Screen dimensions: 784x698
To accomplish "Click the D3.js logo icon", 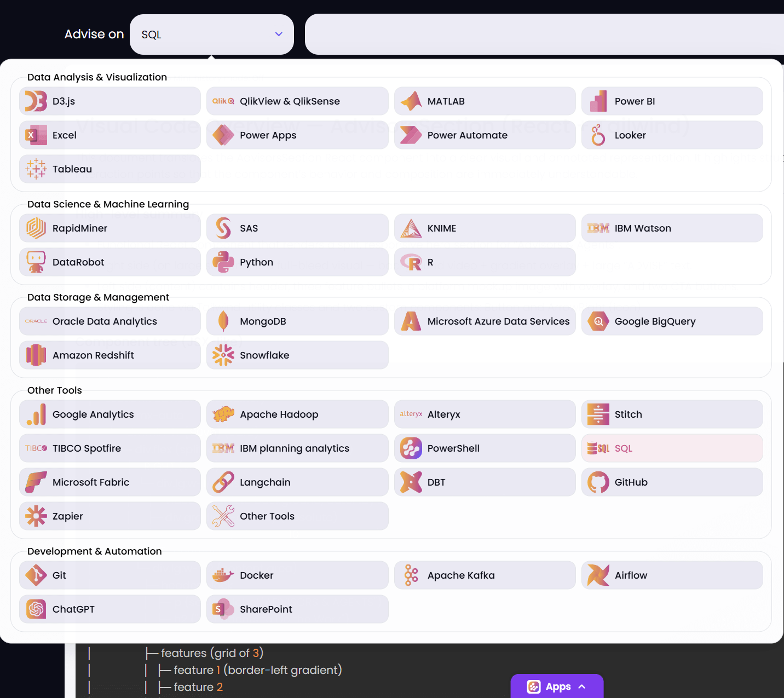I will [36, 101].
